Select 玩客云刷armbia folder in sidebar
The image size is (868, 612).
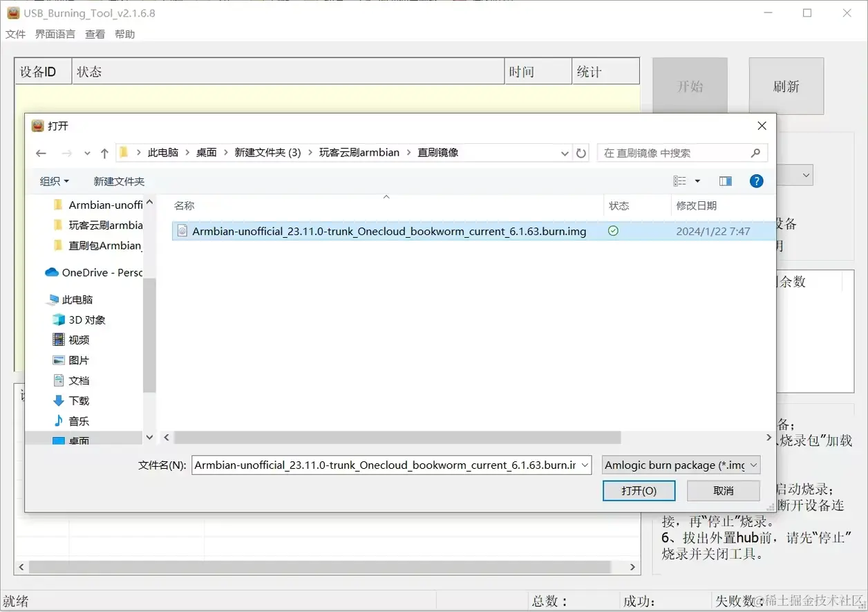coord(97,225)
